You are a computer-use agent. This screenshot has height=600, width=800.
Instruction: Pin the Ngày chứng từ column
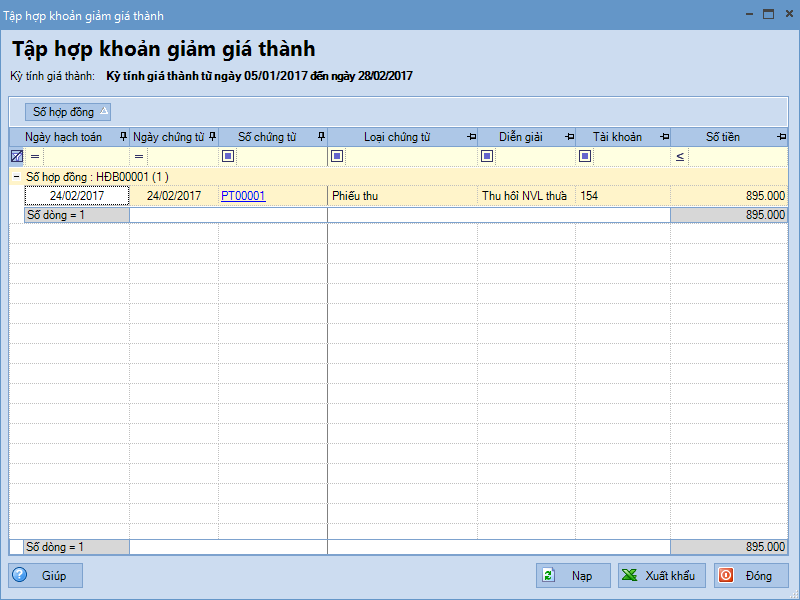[x=212, y=137]
